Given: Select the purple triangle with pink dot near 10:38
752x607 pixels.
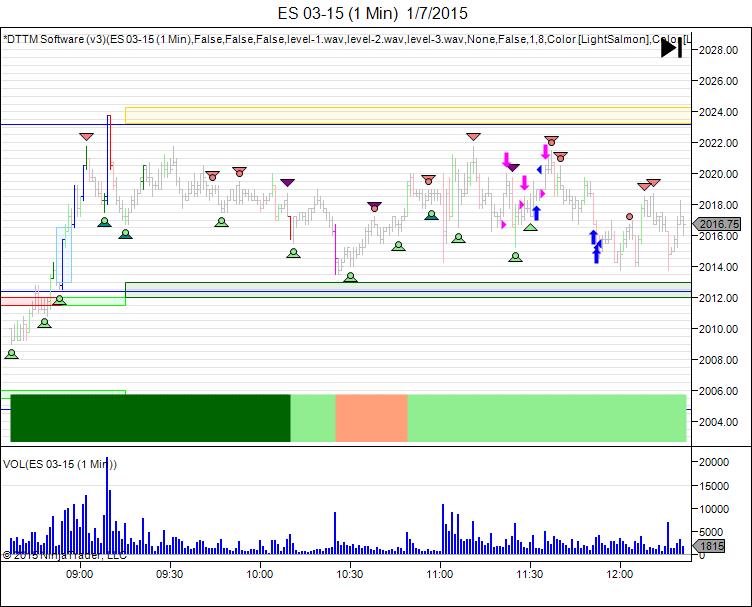Looking at the screenshot, I should [x=375, y=207].
